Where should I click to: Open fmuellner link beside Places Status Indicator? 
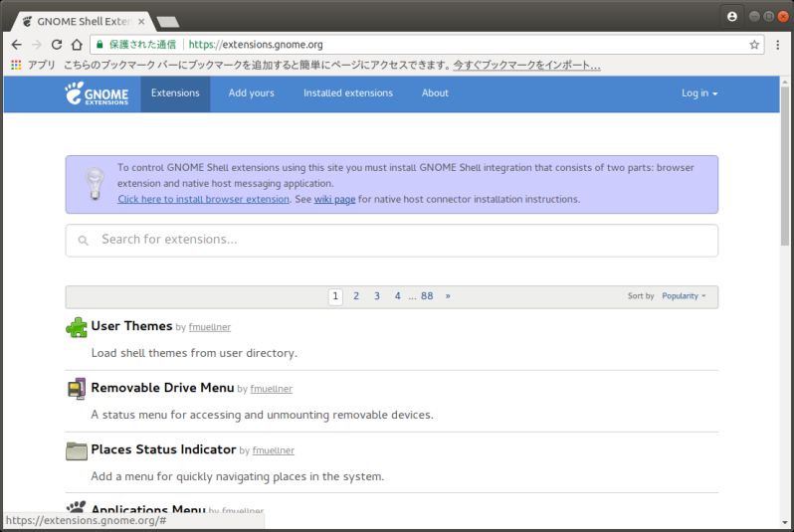[274, 450]
